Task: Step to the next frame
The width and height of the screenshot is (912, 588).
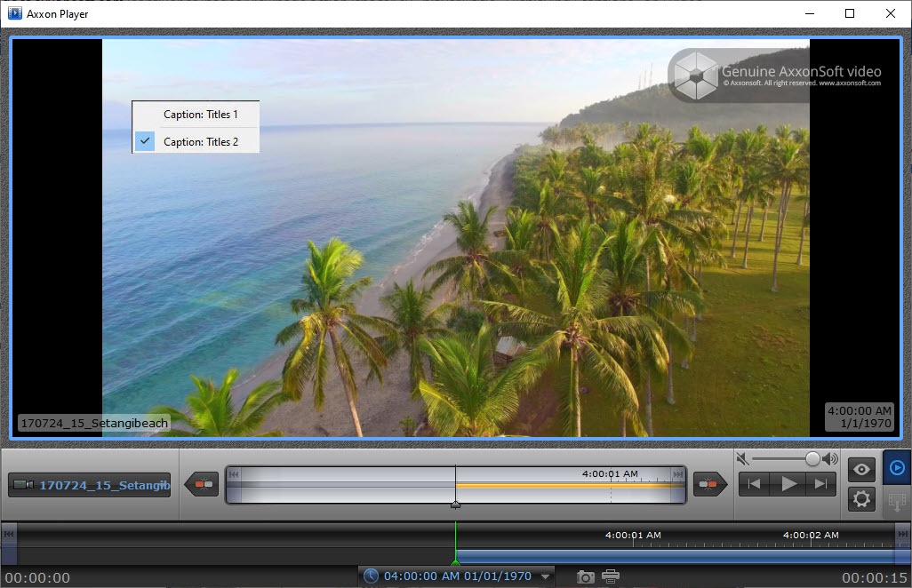Action: (x=820, y=484)
